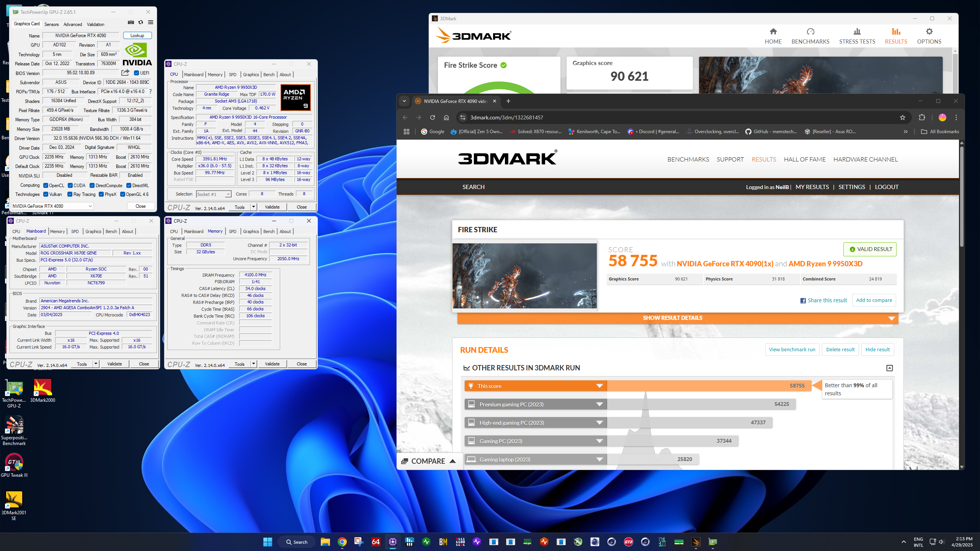This screenshot has height=551, width=980.
Task: Switch to the Advanced tab in GPU-Z
Action: coord(73,24)
